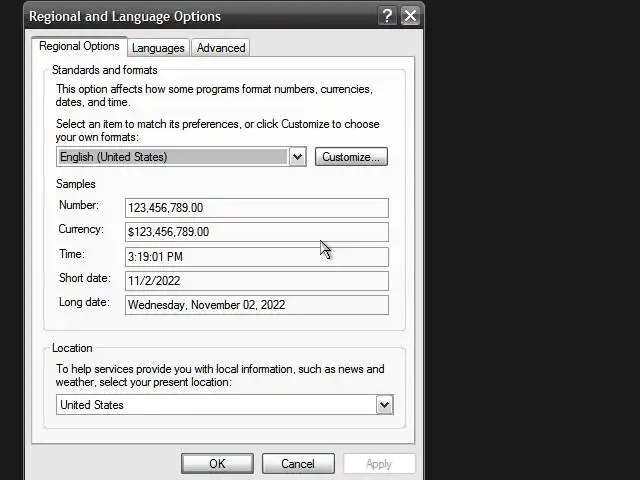Close the Regional and Language Options dialog
The image size is (640, 480).
point(410,16)
